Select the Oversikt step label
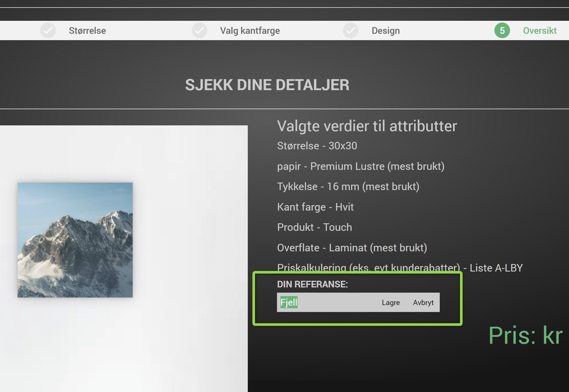The width and height of the screenshot is (569, 392). click(x=540, y=31)
